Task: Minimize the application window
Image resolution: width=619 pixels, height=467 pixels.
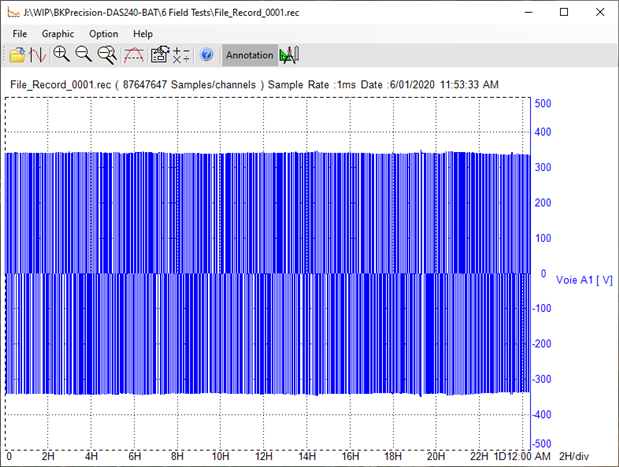Action: click(530, 12)
